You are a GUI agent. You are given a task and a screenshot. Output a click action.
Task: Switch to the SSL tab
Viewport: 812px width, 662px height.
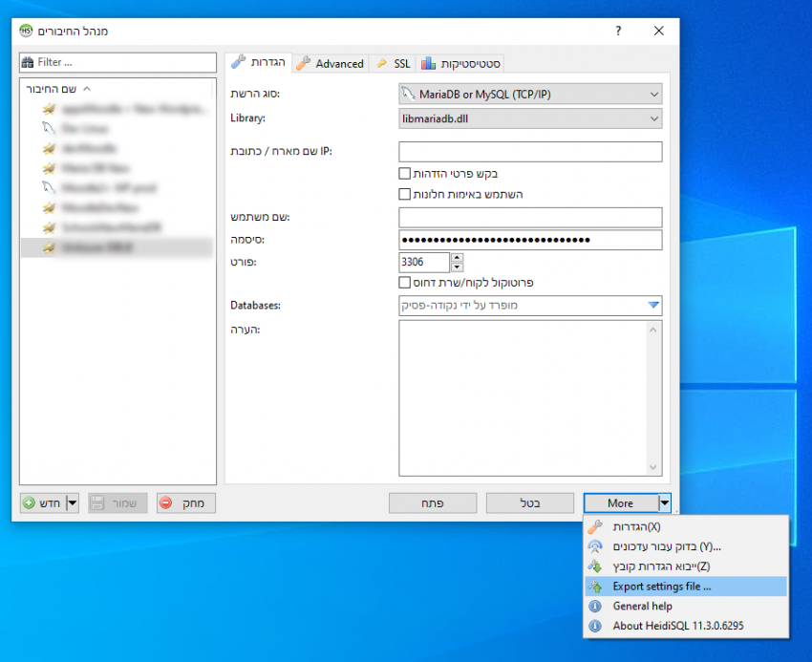click(x=394, y=63)
